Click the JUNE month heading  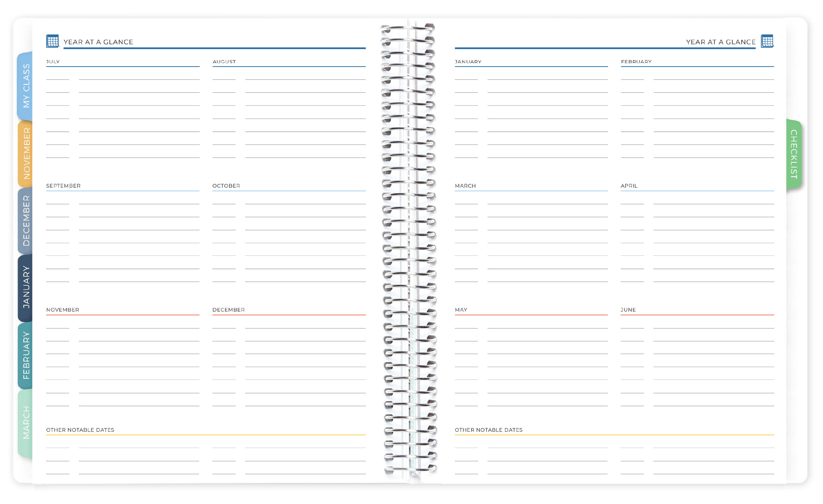(628, 310)
